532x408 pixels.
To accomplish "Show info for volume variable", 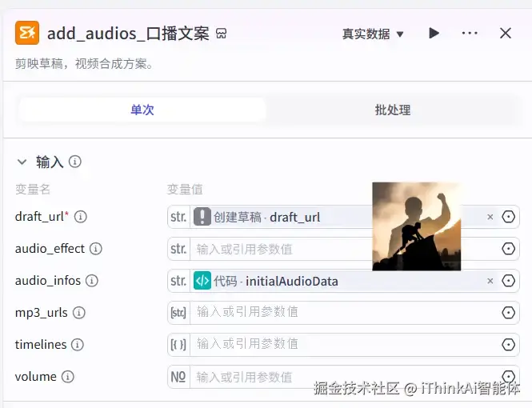I will click(67, 377).
